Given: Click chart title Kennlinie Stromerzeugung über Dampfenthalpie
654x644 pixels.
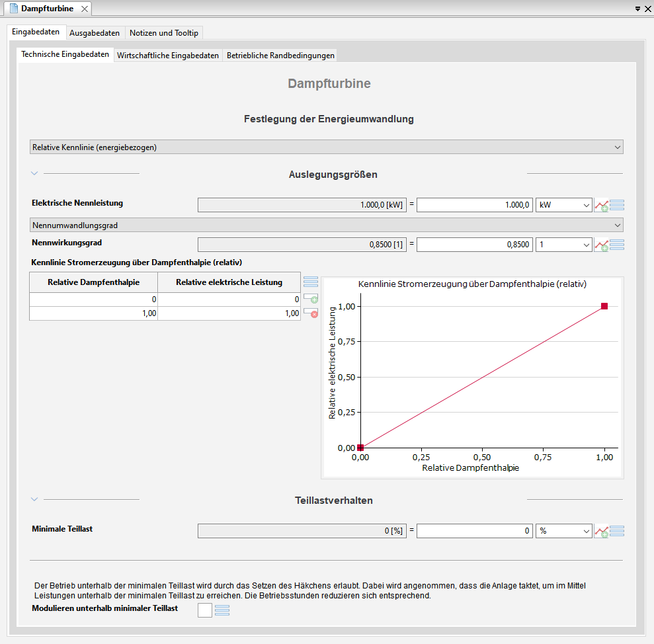Looking at the screenshot, I should click(472, 284).
